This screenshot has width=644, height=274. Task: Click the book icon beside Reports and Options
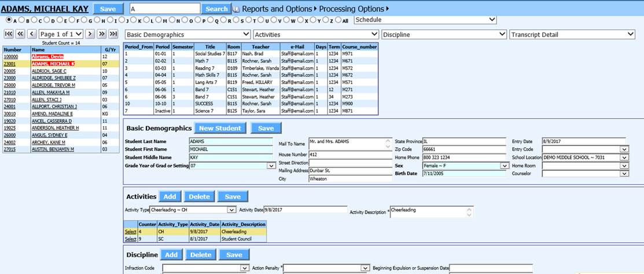235,9
